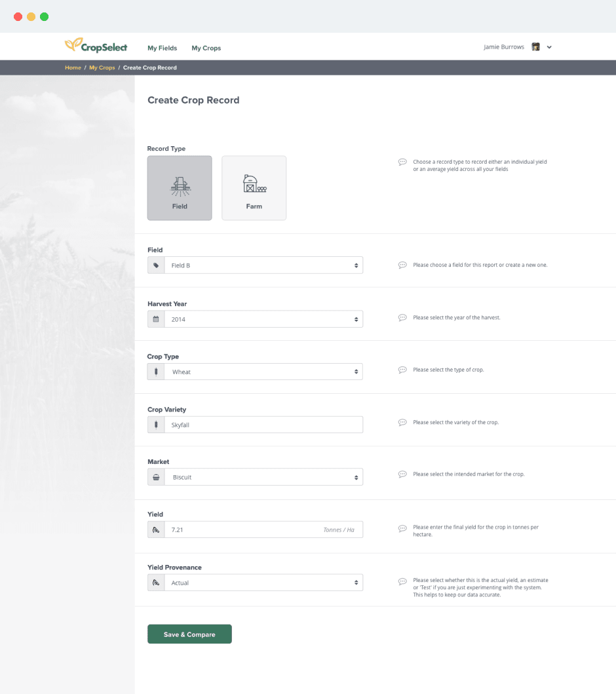Click Jamie Burrows user name
The height and width of the screenshot is (694, 616).
503,47
